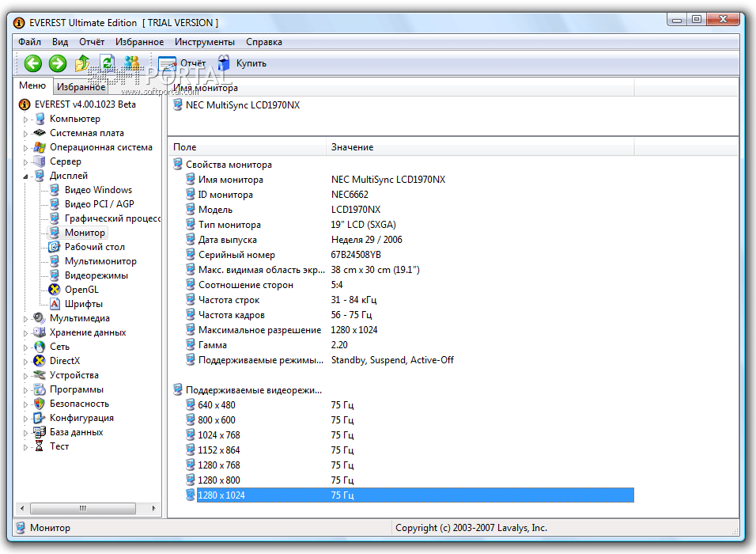Select the Монитор tree item

(85, 233)
